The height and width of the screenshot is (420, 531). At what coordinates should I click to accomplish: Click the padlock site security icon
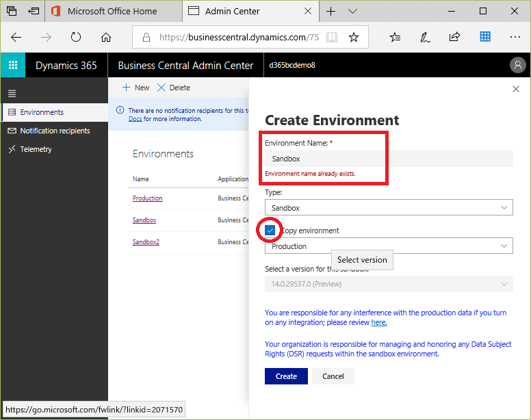click(146, 37)
